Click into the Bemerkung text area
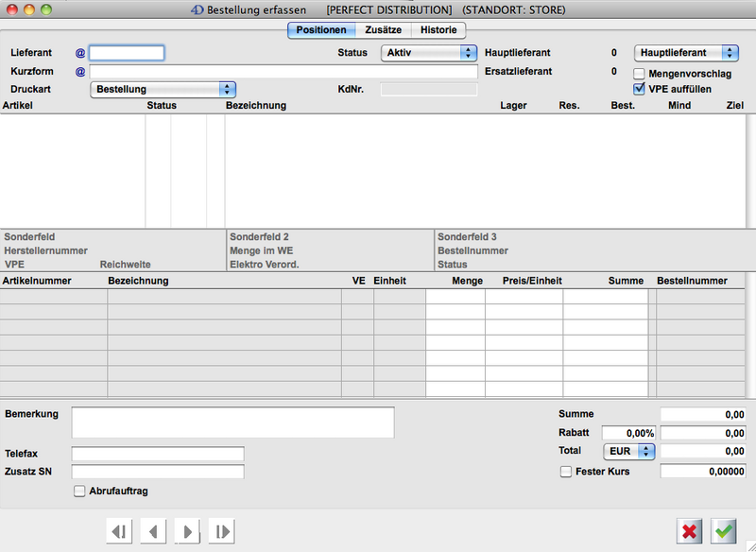This screenshot has width=756, height=552. pos(232,423)
